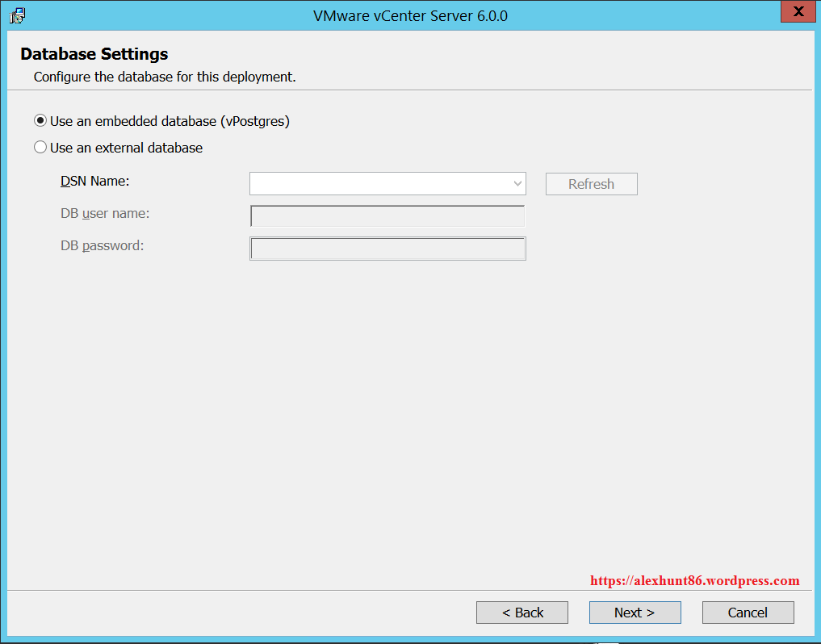Click the DSN Name label
The height and width of the screenshot is (644, 821).
(x=94, y=181)
